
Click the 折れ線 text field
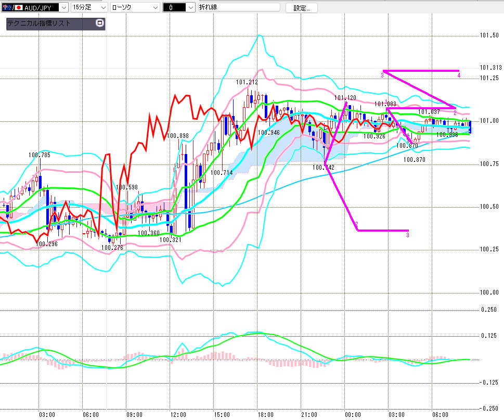pyautogui.click(x=238, y=8)
